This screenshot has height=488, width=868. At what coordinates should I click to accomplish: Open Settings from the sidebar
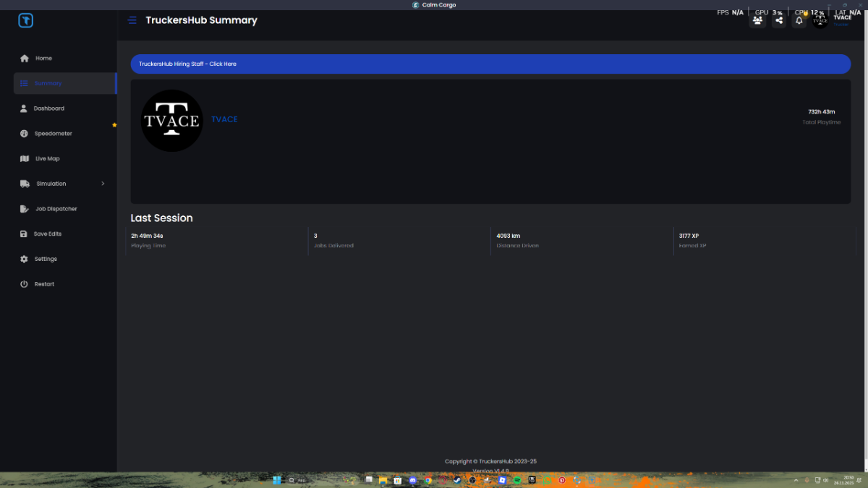coord(45,259)
